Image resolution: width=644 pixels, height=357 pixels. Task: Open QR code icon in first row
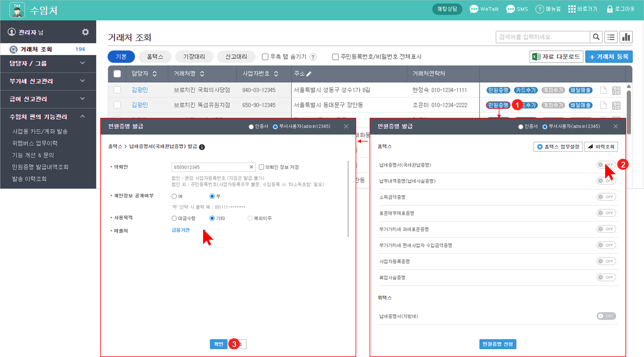(616, 90)
